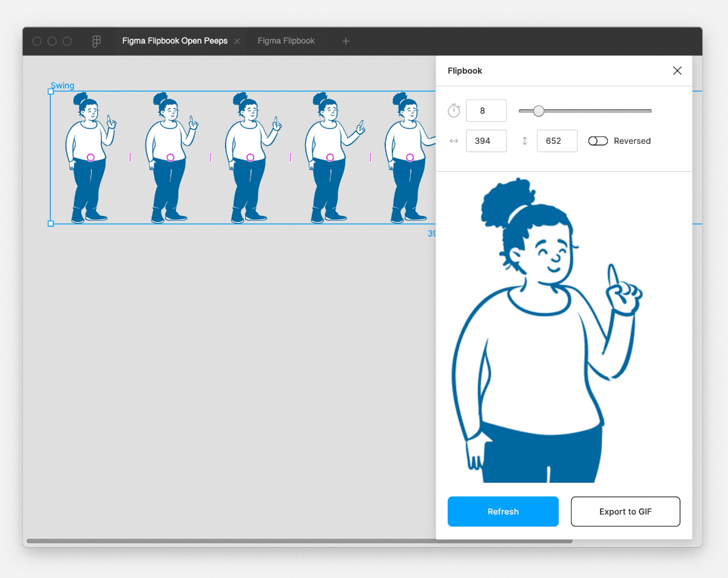Click the Swing frame's top-left resize handle
Image resolution: width=728 pixels, height=578 pixels.
(x=50, y=92)
